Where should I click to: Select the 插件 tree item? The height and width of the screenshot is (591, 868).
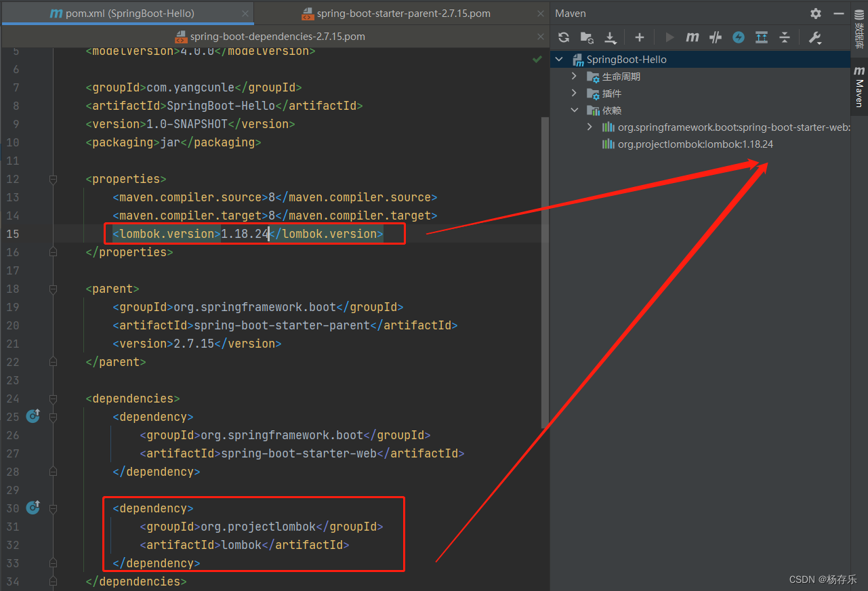pos(612,94)
